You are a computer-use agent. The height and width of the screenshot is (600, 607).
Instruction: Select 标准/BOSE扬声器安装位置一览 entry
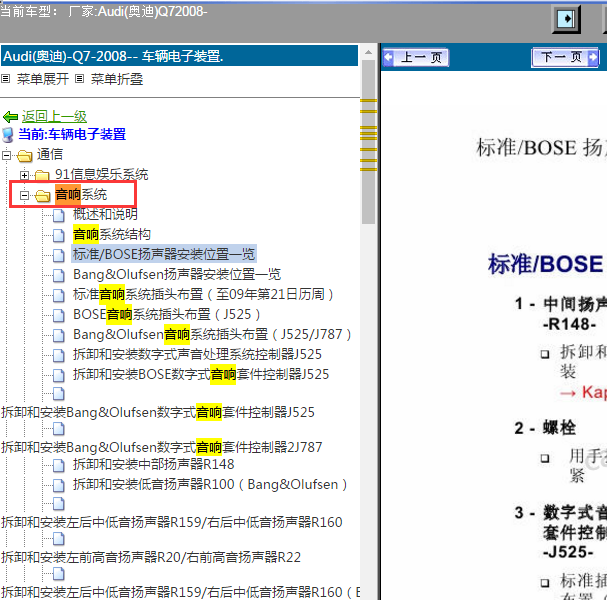164,254
